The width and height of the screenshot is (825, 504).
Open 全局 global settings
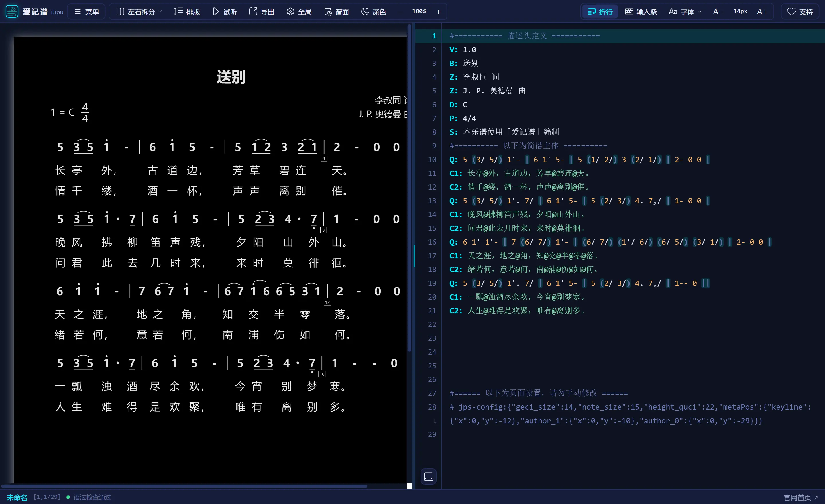pos(299,12)
